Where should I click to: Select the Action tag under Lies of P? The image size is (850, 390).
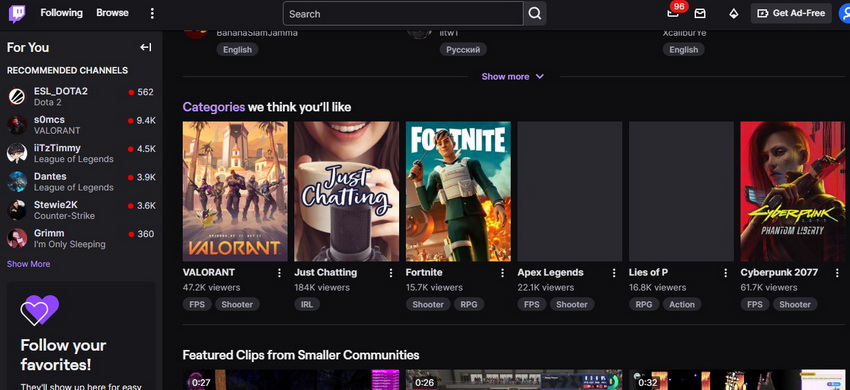tap(682, 304)
